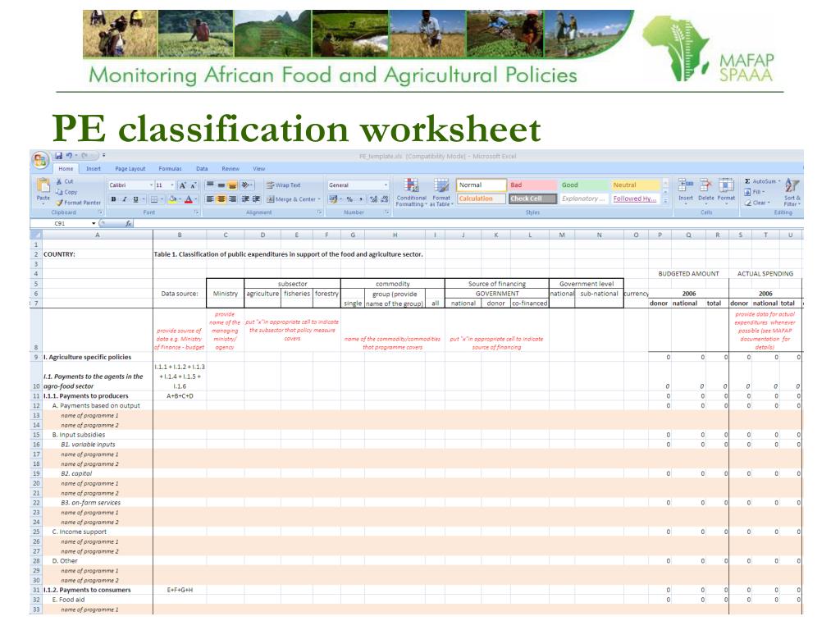Decrease the cell indent
Viewport: 840px width, 630px height.
coord(245,199)
